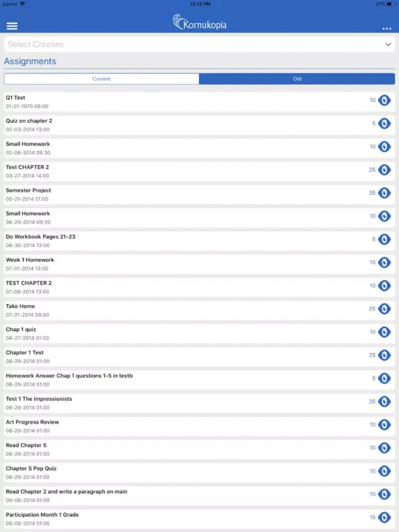The image size is (399, 532).
Task: Click the eye icon for Q1 Test
Action: coord(384,101)
